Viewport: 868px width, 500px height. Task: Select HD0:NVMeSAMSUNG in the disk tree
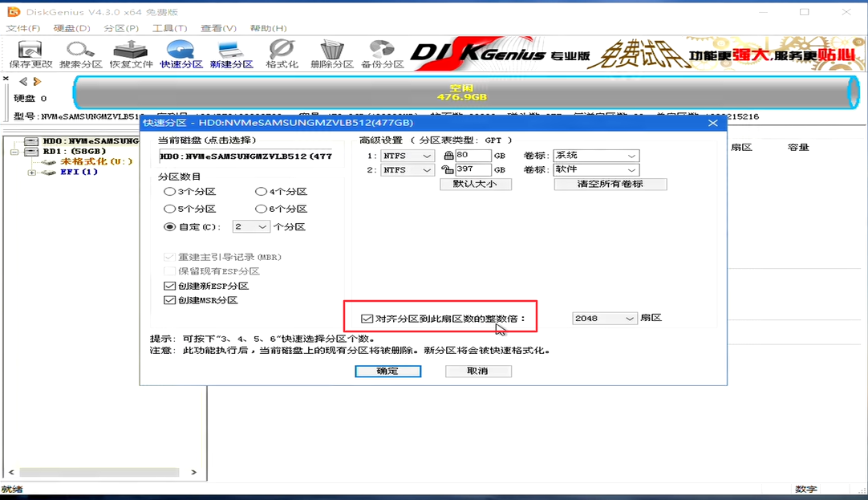pos(91,141)
